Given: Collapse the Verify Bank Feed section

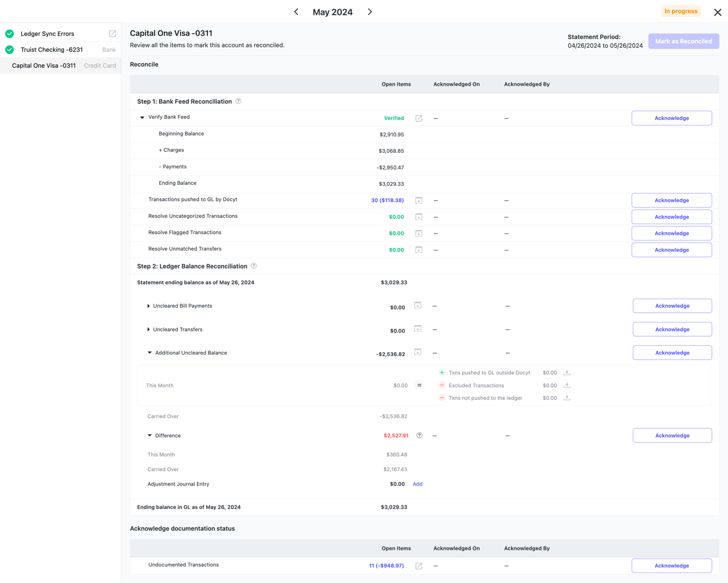Looking at the screenshot, I should click(x=142, y=118).
